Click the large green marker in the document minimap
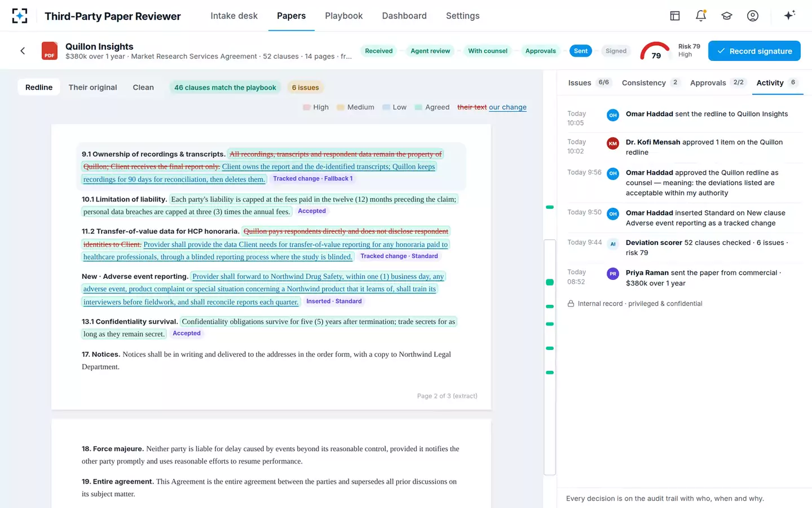Viewport: 812px width, 508px height. pyautogui.click(x=550, y=282)
